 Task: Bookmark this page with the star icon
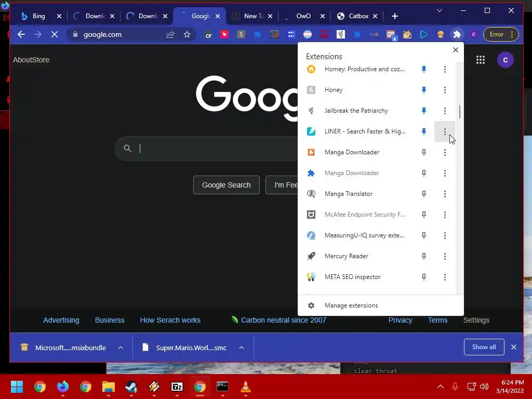coord(187,34)
